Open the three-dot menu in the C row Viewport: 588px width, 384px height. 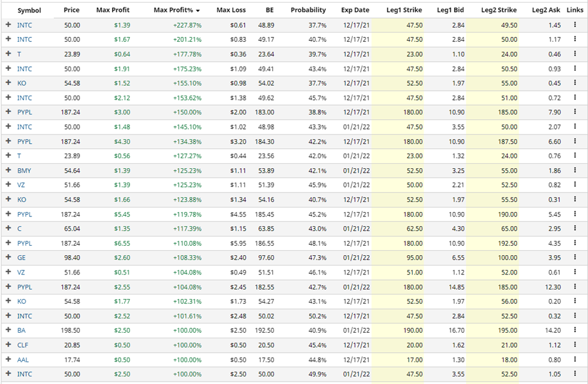pos(574,228)
